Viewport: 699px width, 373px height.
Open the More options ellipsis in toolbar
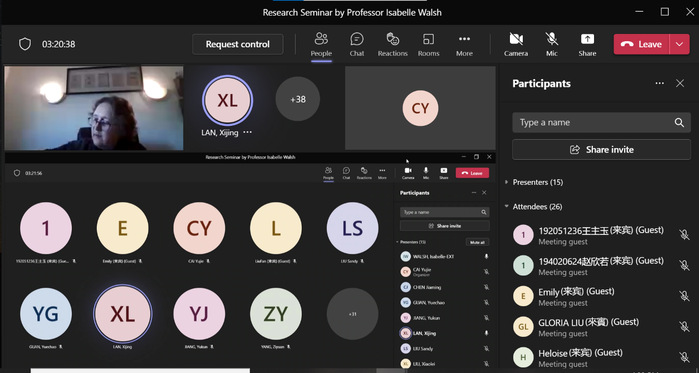pyautogui.click(x=464, y=39)
